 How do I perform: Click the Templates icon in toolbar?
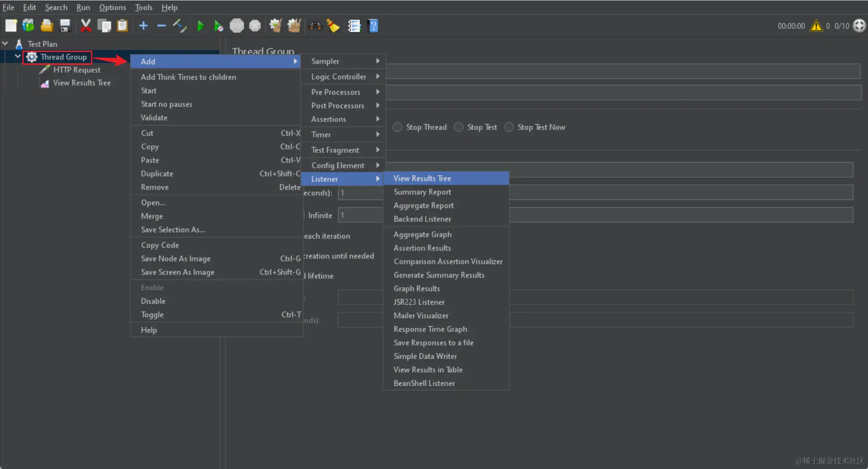28,26
